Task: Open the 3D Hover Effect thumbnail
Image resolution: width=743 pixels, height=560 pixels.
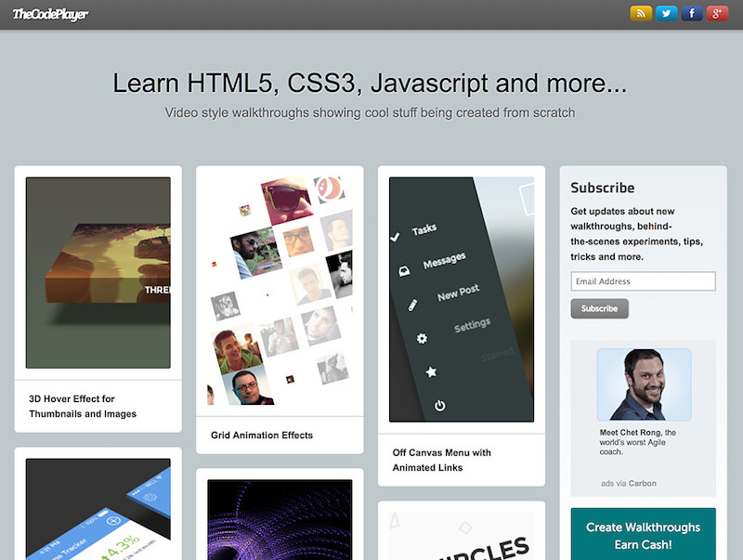Action: click(98, 273)
